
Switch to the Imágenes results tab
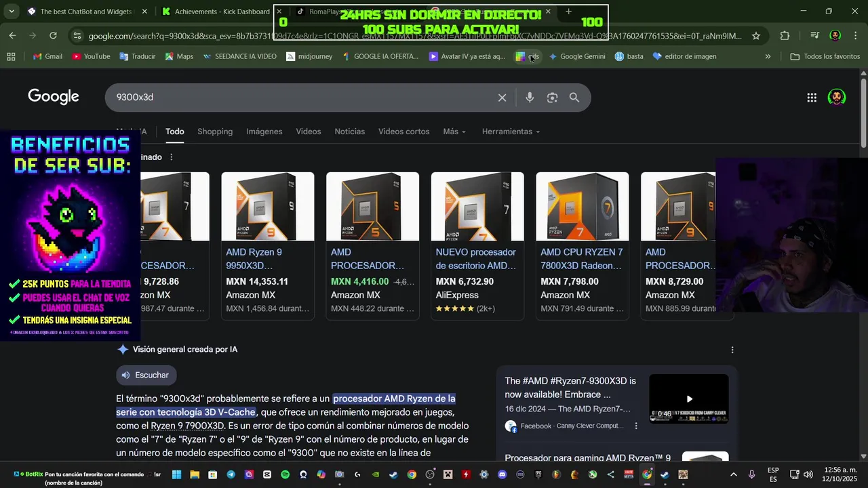264,131
